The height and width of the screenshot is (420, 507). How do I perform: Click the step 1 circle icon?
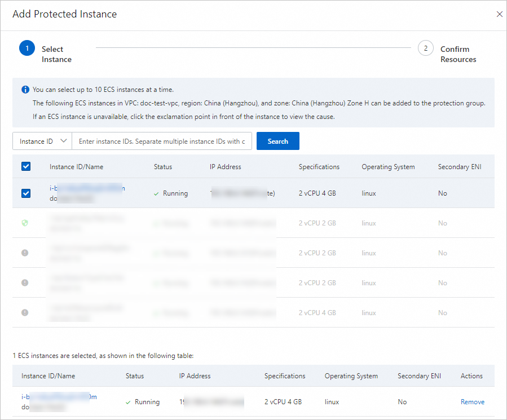click(27, 48)
